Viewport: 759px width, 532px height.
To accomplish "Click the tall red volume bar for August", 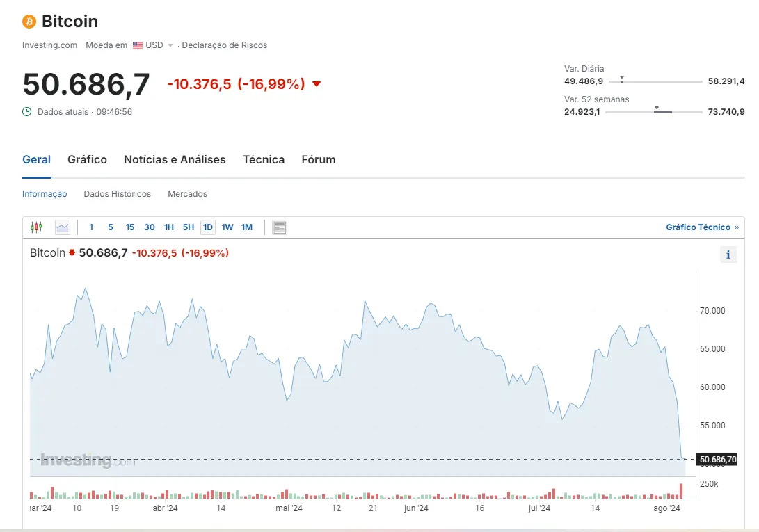I will [x=681, y=491].
